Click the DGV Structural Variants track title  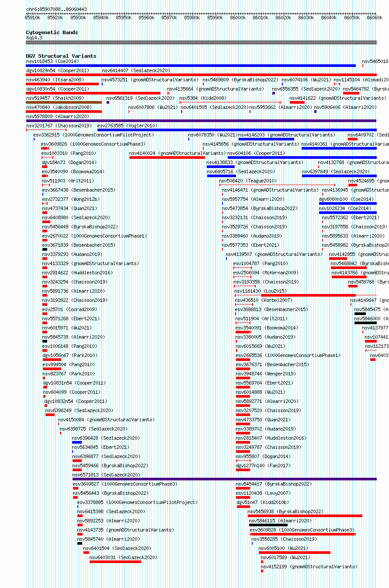click(x=61, y=56)
